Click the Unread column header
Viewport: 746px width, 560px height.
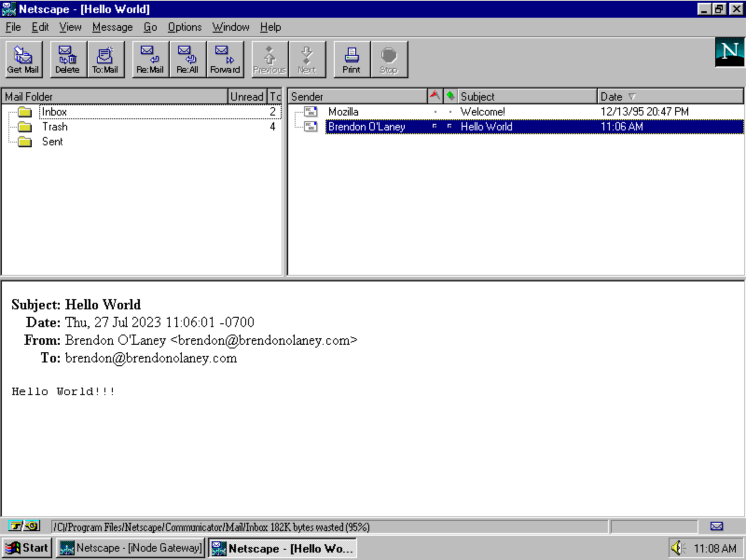(x=247, y=96)
